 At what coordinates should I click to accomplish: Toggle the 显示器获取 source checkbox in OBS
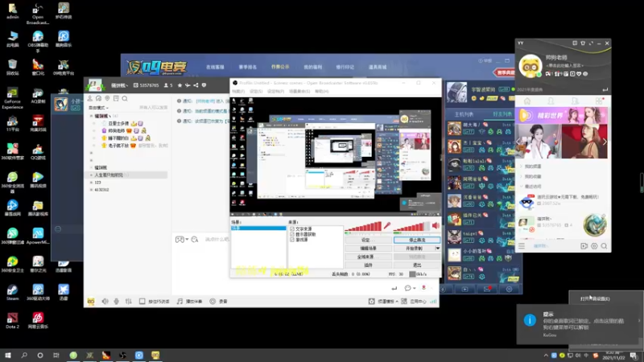[x=292, y=234]
